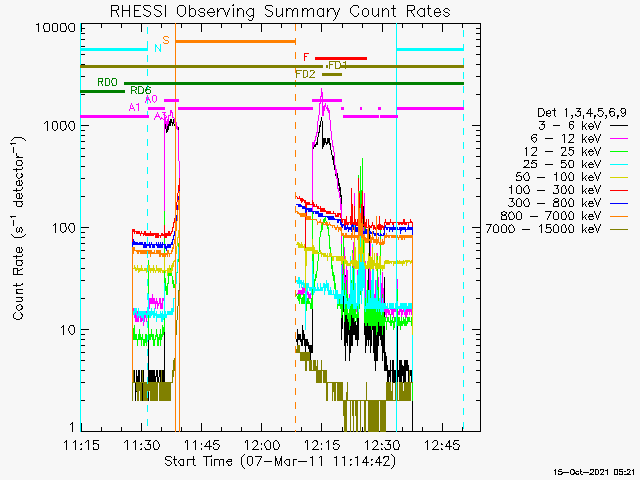The width and height of the screenshot is (640, 480).
Task: Click the orange line swatch for 800 - 7000 keV
Action: (x=619, y=216)
